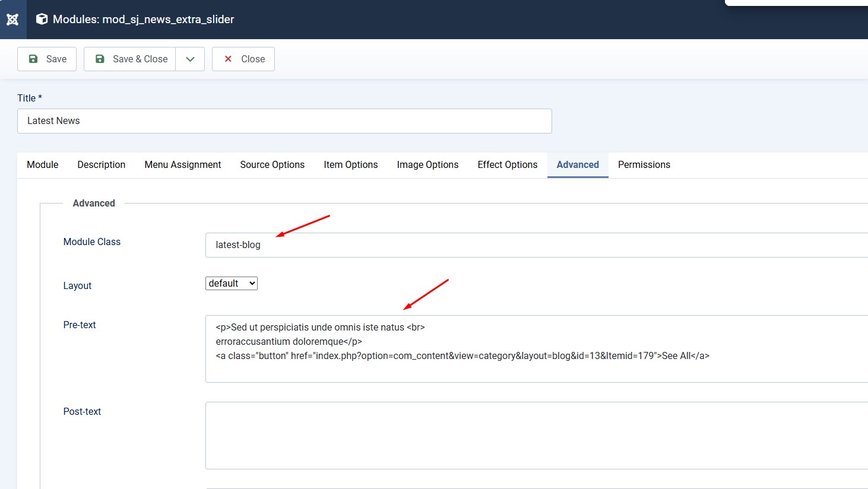This screenshot has height=489, width=868.
Task: Open the Permissions tab
Action: click(x=644, y=165)
